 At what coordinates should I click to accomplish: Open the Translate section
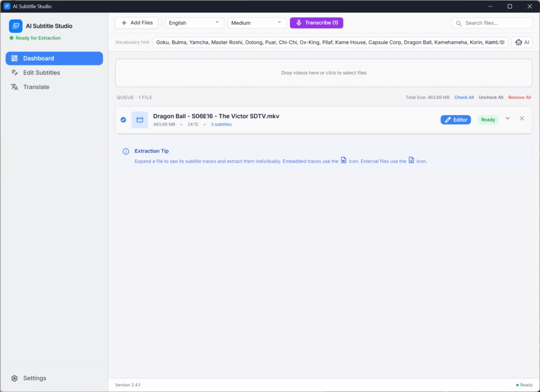tap(36, 87)
